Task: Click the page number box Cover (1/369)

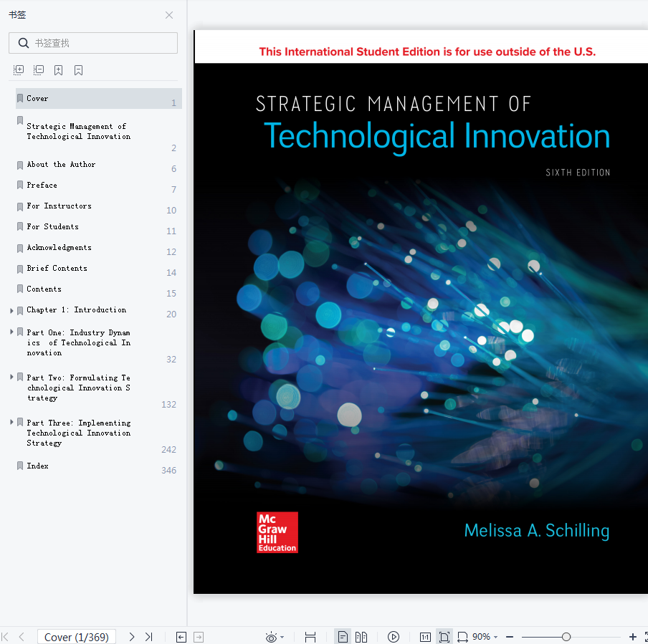Action: [x=77, y=637]
